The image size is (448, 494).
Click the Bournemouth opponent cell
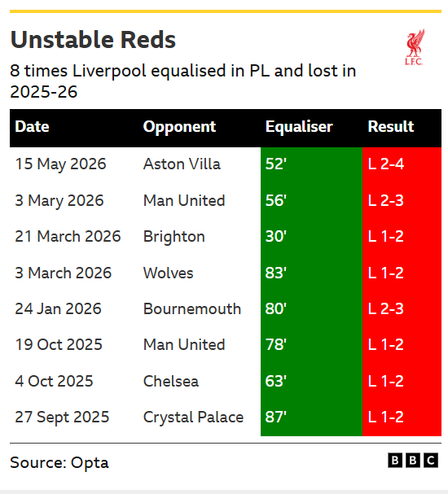(x=192, y=308)
